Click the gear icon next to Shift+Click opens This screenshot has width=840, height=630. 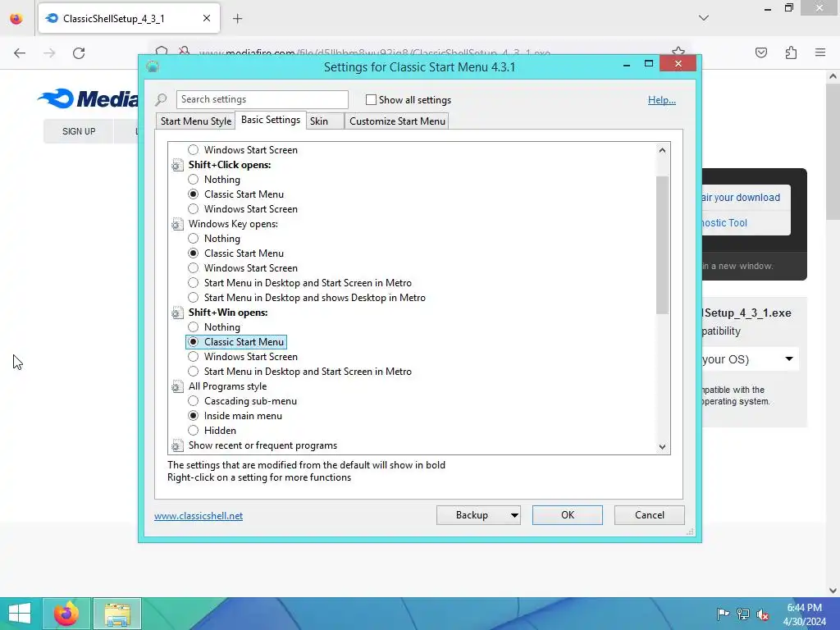point(177,165)
